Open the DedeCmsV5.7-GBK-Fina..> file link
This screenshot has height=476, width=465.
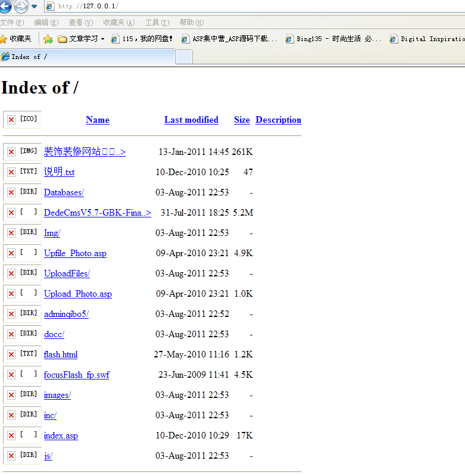click(x=98, y=213)
